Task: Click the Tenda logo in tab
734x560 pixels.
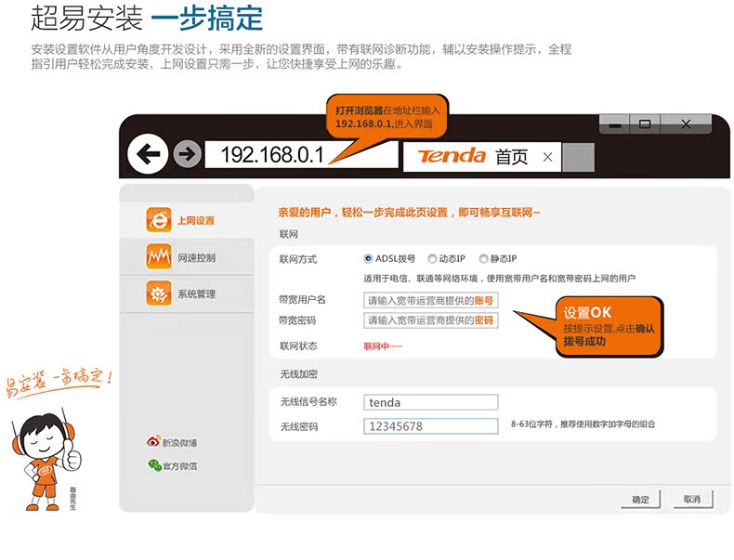Action: (452, 156)
